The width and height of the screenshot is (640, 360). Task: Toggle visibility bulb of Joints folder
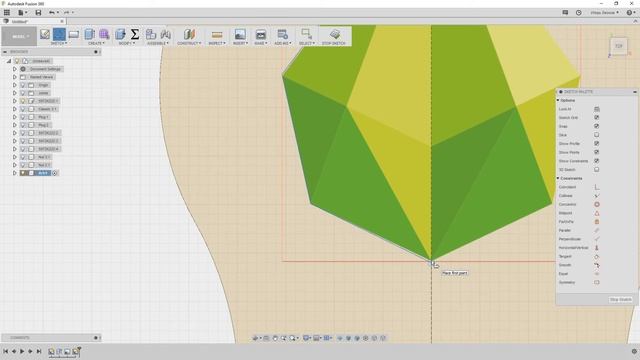[x=23, y=93]
